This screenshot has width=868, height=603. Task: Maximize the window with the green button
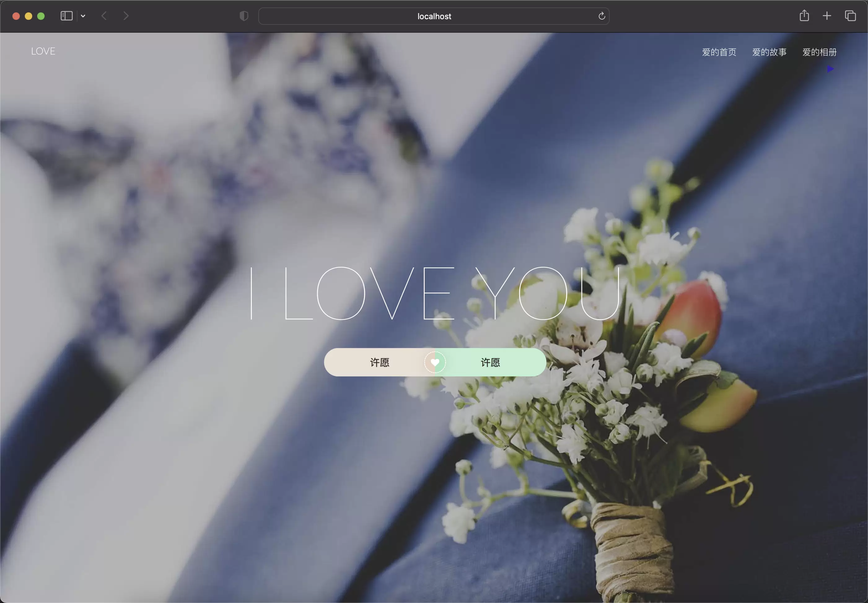click(x=41, y=16)
